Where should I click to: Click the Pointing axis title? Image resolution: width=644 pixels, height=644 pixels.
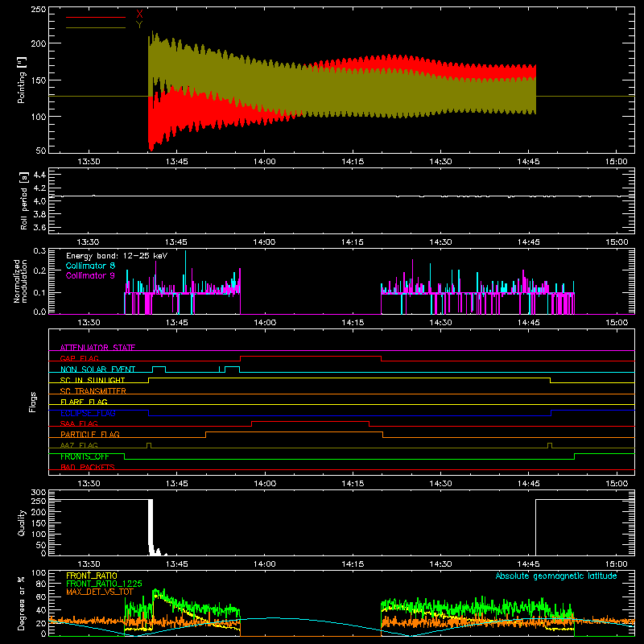tap(22, 80)
